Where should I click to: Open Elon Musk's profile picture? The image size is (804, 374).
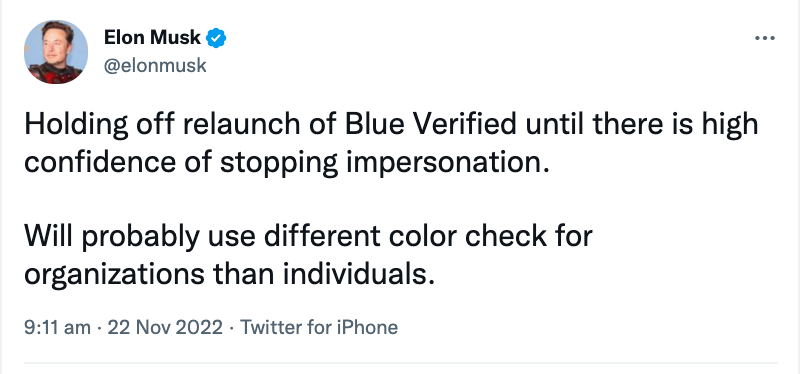(56, 52)
